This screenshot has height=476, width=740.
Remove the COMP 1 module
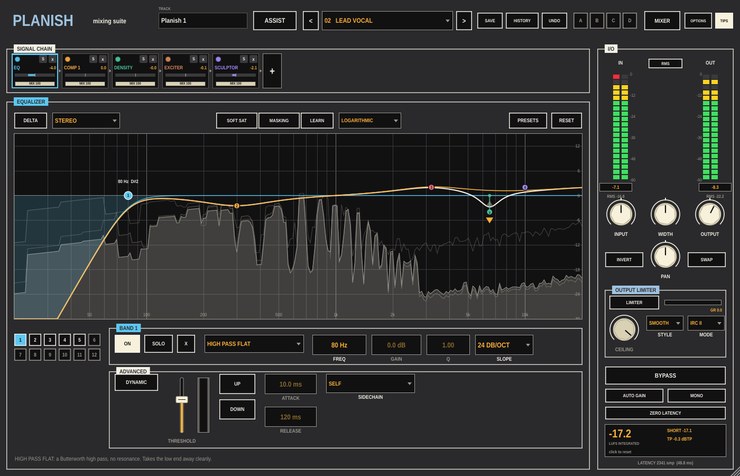tap(102, 59)
